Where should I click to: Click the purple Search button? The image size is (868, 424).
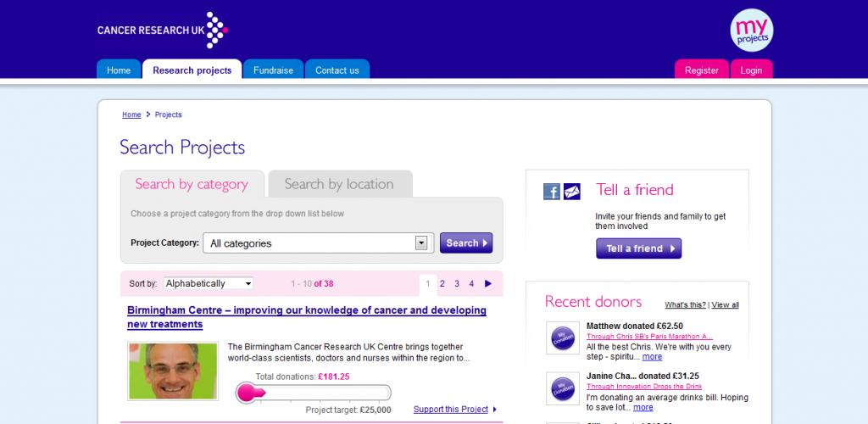tap(466, 243)
